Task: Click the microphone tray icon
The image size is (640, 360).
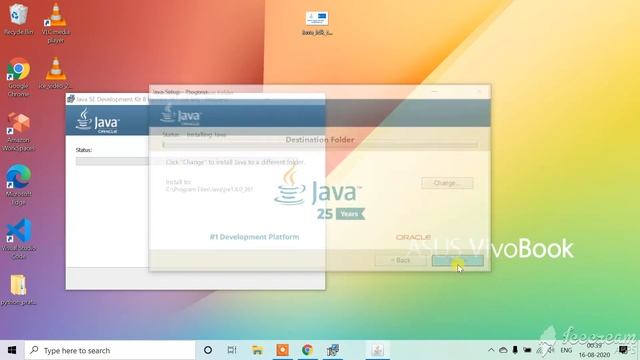Action: click(x=515, y=350)
